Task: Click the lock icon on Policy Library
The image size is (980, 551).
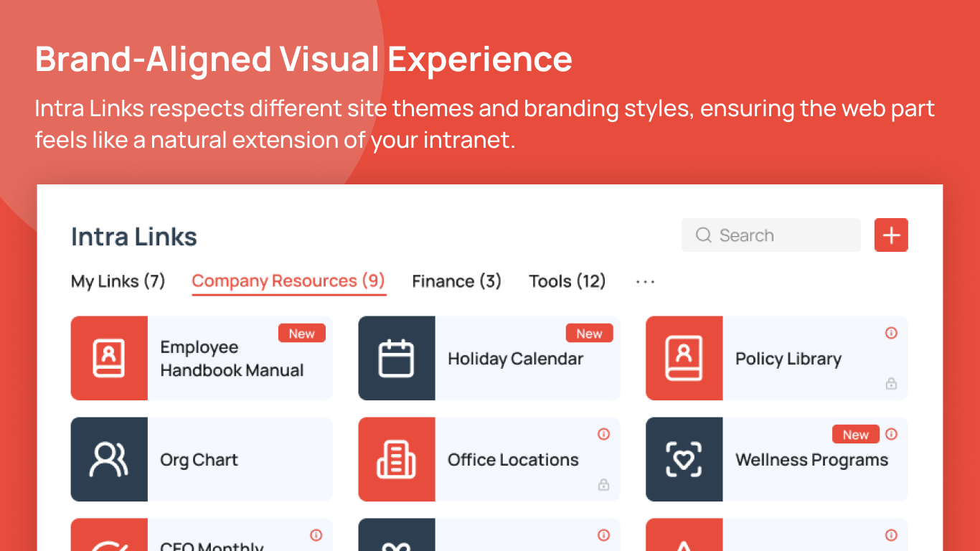Action: (x=891, y=384)
